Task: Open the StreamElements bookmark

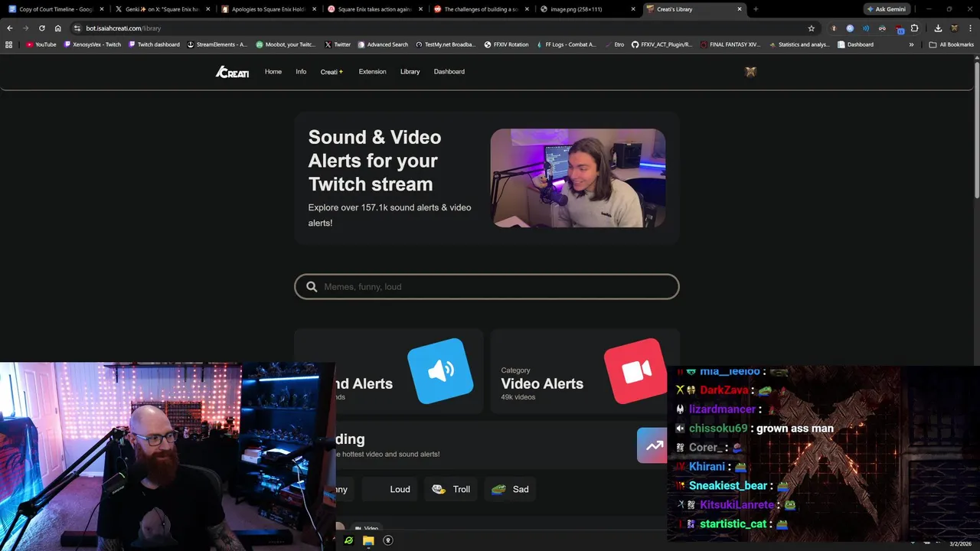Action: pyautogui.click(x=217, y=44)
